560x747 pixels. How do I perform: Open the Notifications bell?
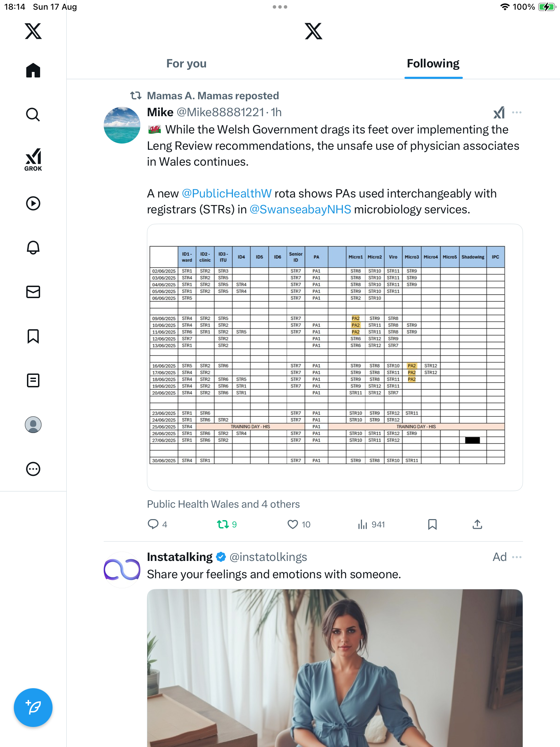(x=33, y=248)
